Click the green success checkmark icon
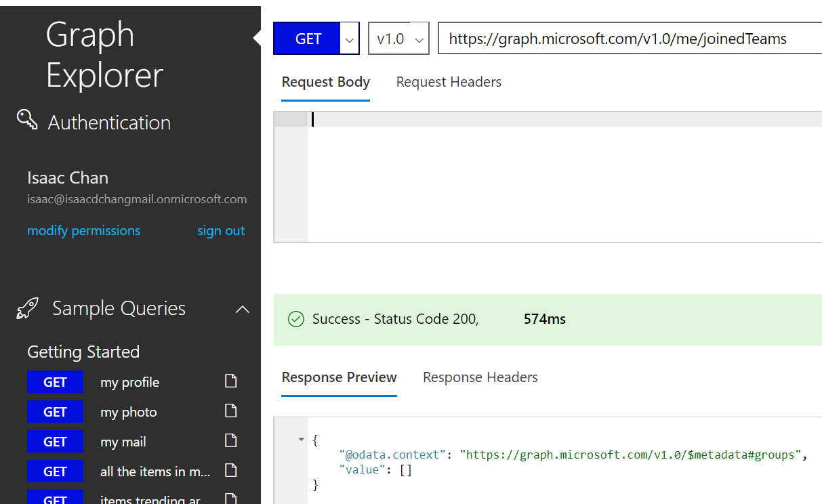The image size is (822, 504). [x=295, y=318]
